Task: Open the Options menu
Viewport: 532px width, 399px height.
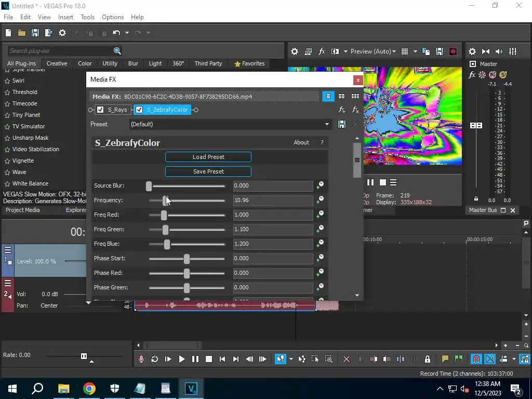Action: point(113,17)
